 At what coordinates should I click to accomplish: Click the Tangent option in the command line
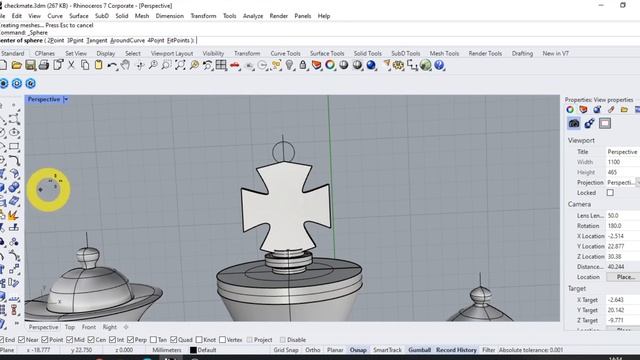tap(97, 40)
